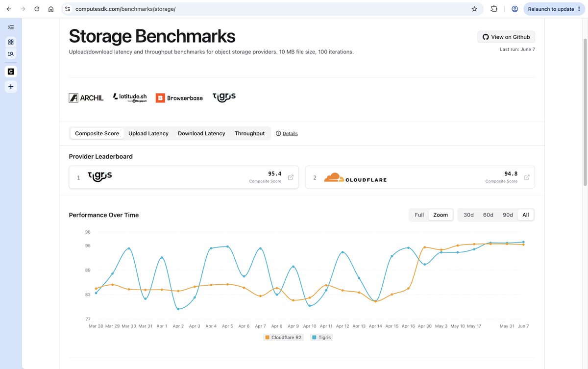This screenshot has height=369, width=588.
Task: Toggle Cloudflare R2 legend series
Action: pos(283,337)
